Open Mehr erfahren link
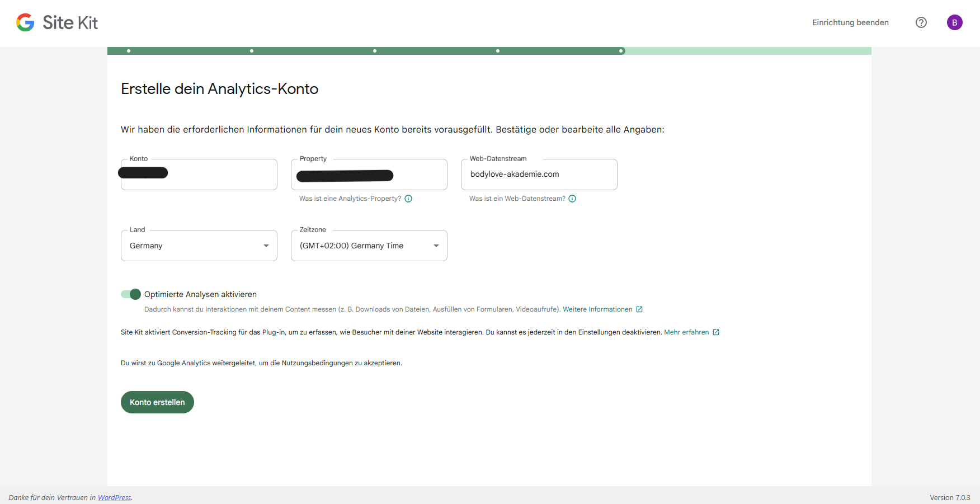 coord(686,332)
